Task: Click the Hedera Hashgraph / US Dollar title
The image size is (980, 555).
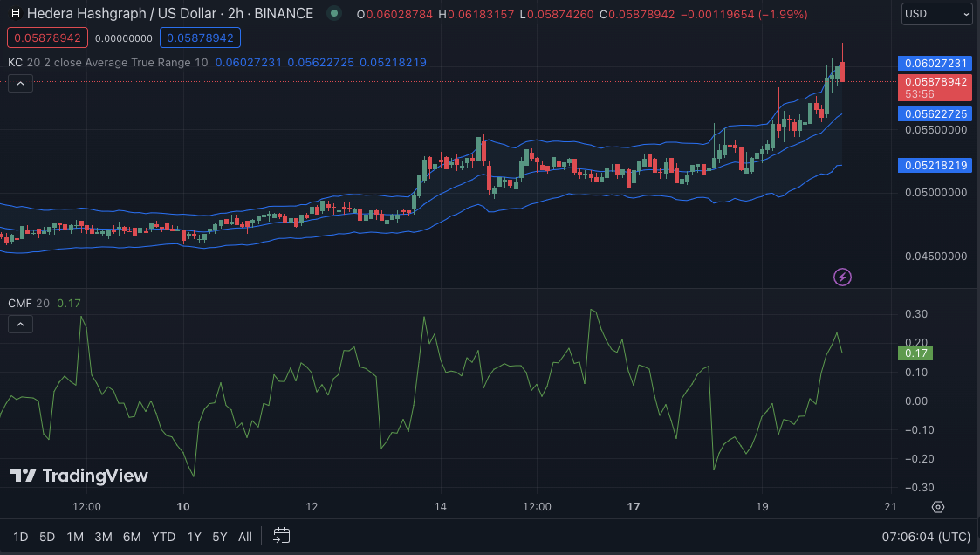Action: 170,14
